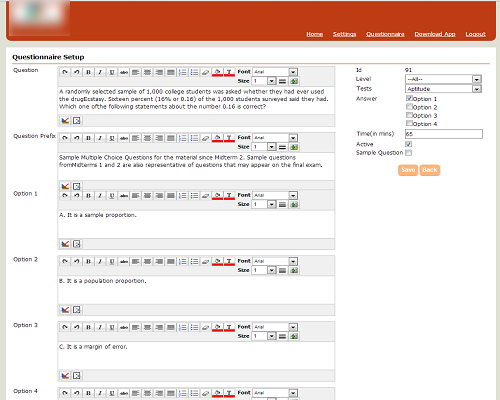The width and height of the screenshot is (500, 400).
Task: Insert image in the Question editor toolbar
Action: (294, 81)
